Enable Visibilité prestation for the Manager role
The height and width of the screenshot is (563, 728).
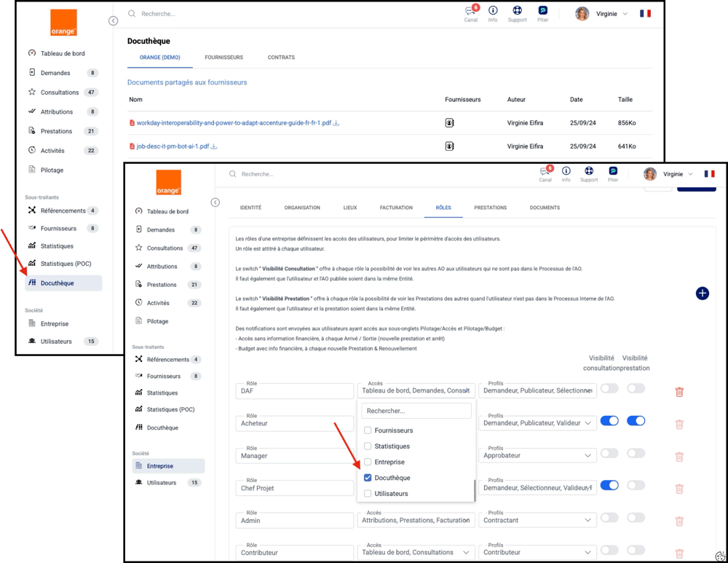click(x=636, y=453)
